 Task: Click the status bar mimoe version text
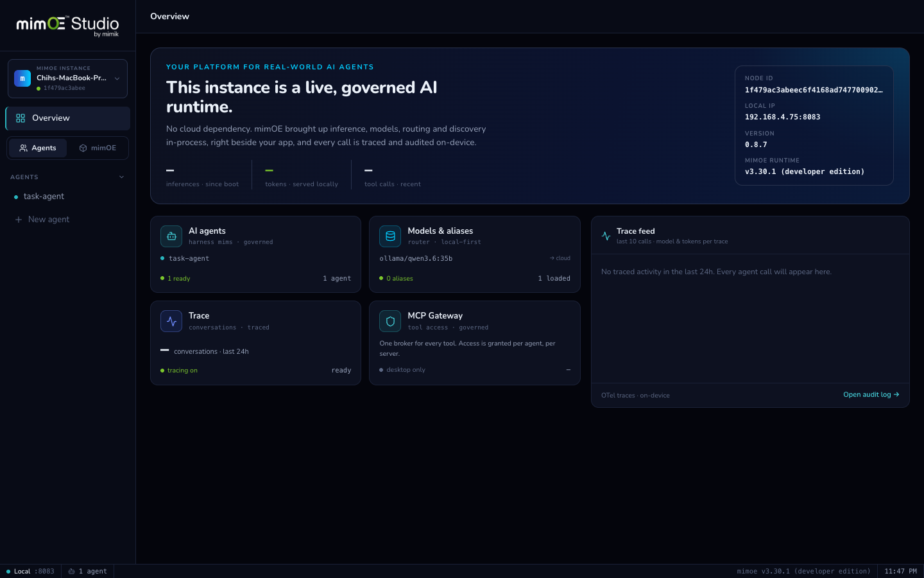click(x=804, y=572)
